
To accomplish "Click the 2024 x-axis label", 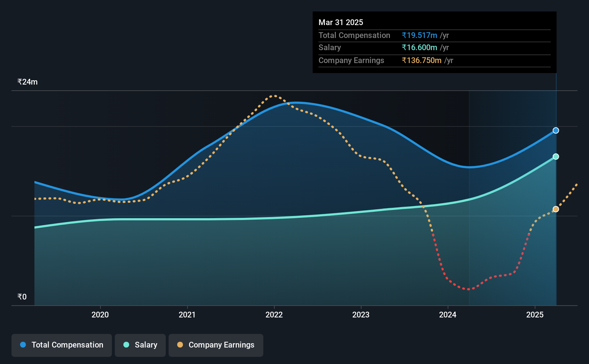I will [x=448, y=315].
